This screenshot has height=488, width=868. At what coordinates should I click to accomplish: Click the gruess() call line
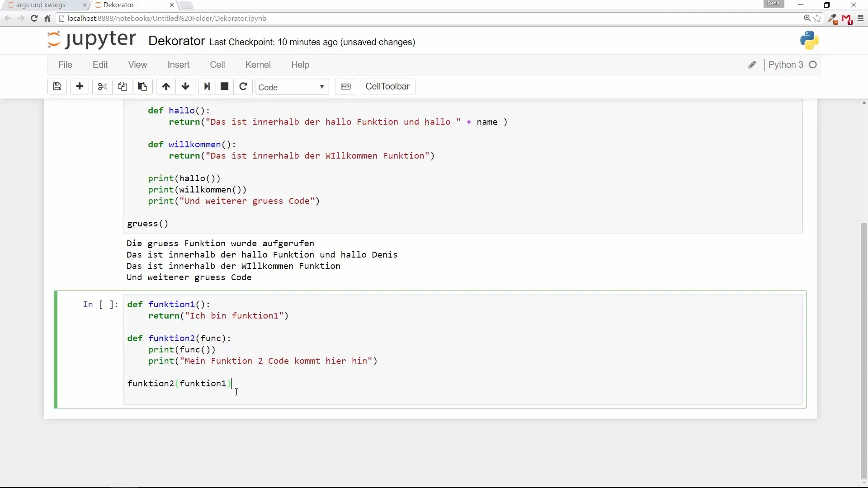click(x=148, y=224)
